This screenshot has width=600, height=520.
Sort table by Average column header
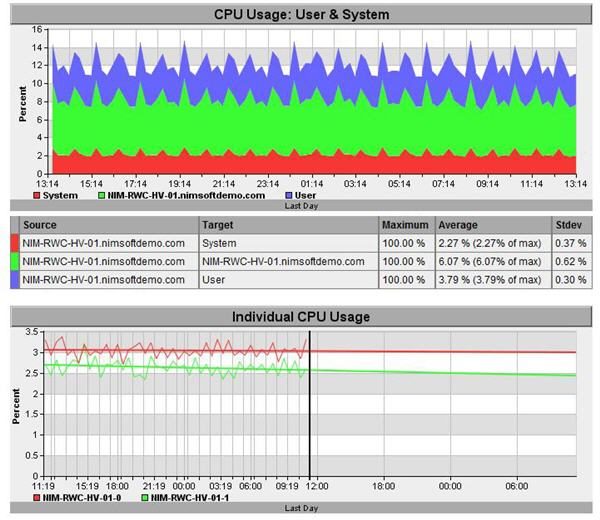click(x=493, y=225)
